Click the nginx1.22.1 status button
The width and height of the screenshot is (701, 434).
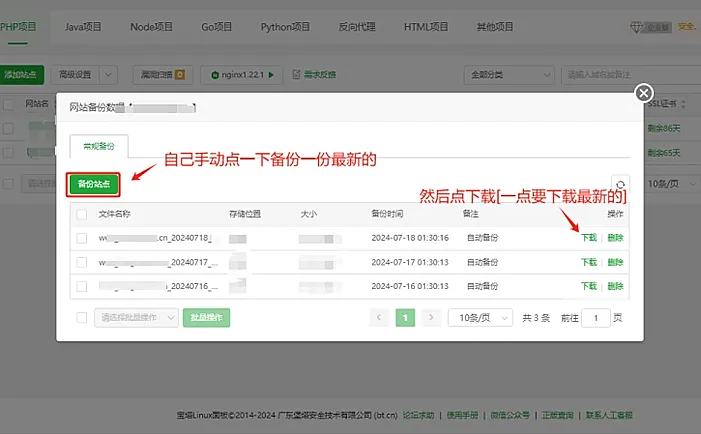242,74
